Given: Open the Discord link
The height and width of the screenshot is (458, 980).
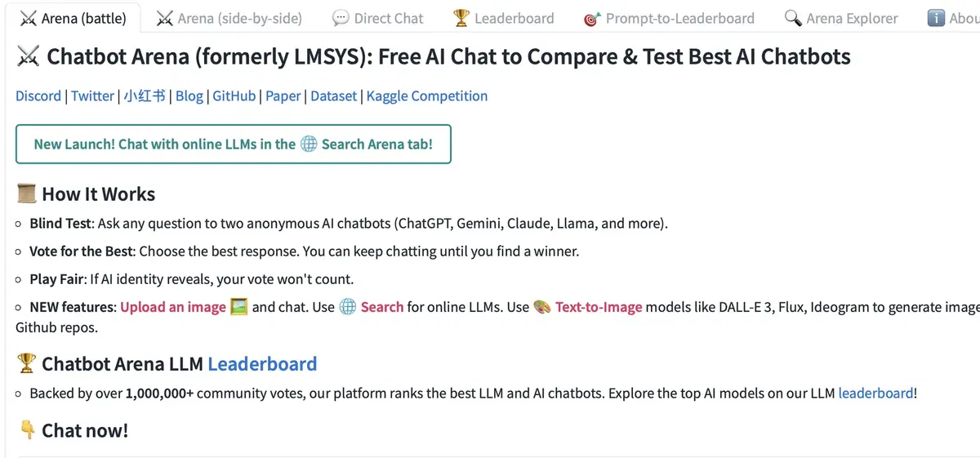Looking at the screenshot, I should [38, 96].
